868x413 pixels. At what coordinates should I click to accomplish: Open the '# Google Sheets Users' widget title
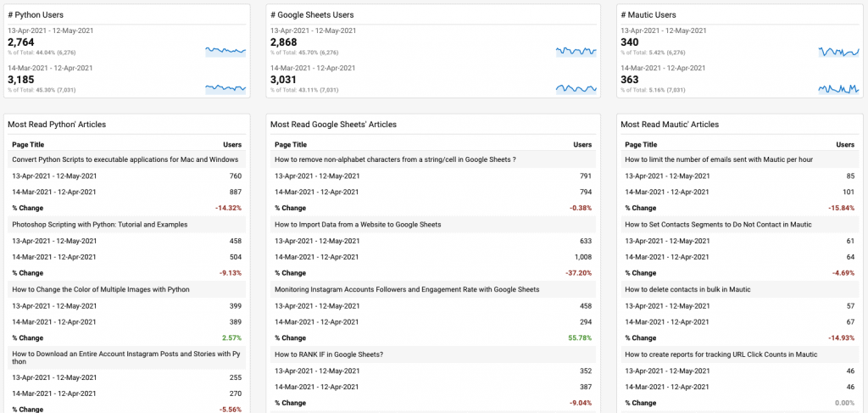312,15
